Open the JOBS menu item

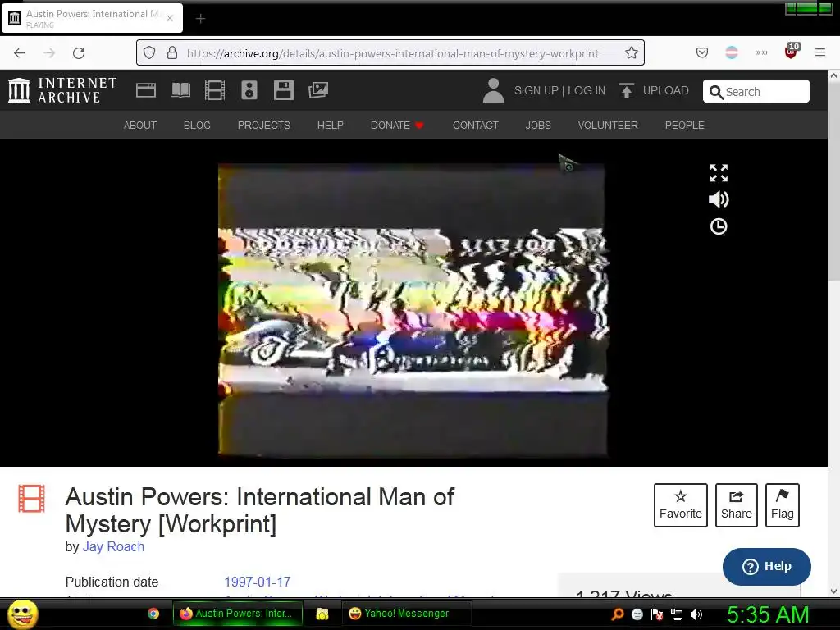pyautogui.click(x=538, y=125)
